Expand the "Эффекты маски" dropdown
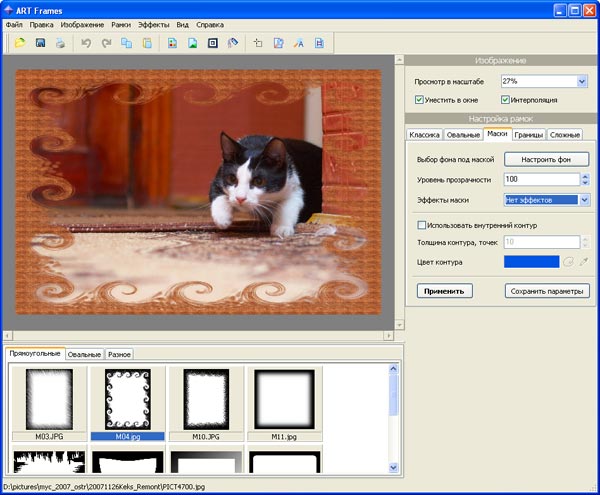Image resolution: width=600 pixels, height=495 pixels. point(585,200)
